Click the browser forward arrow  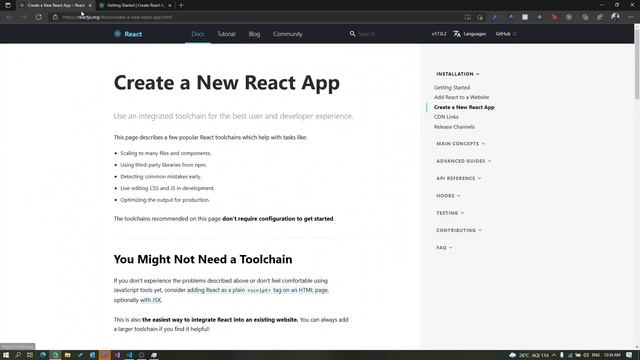click(x=24, y=17)
